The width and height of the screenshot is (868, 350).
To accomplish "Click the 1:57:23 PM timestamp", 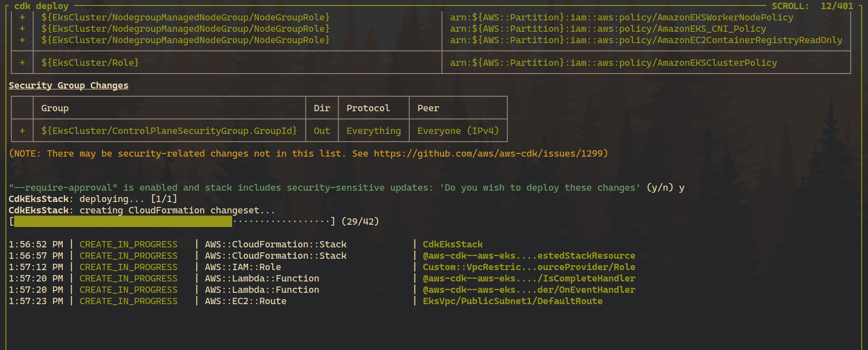I will click(x=36, y=301).
